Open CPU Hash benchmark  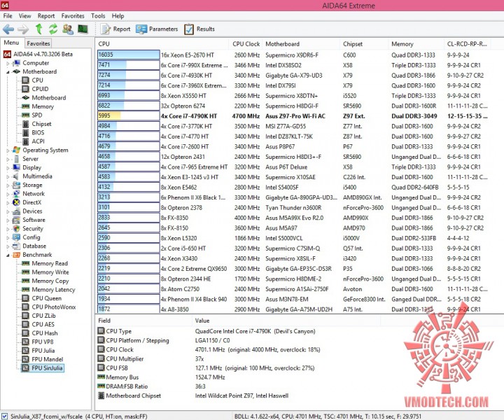(44, 333)
